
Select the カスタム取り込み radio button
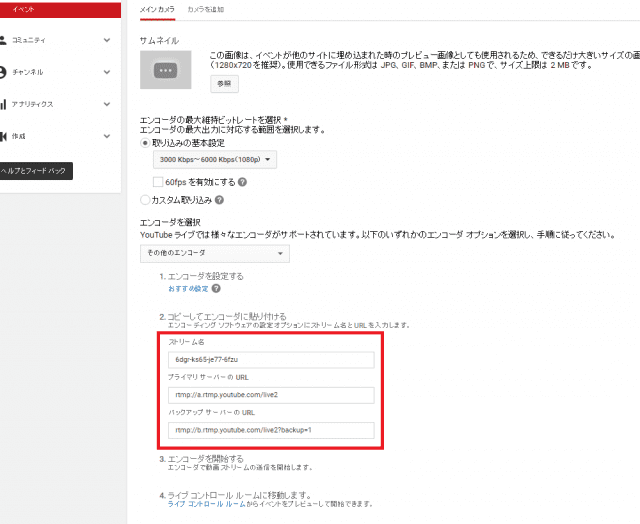144,200
